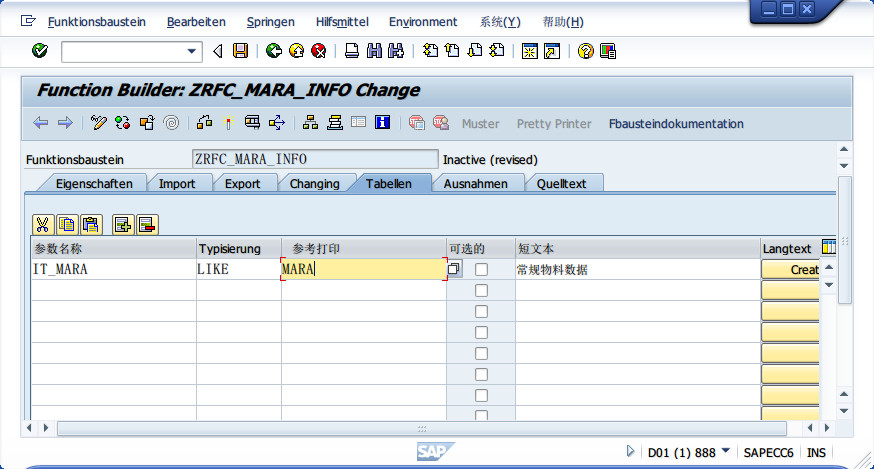Click the Print icon

[352, 51]
